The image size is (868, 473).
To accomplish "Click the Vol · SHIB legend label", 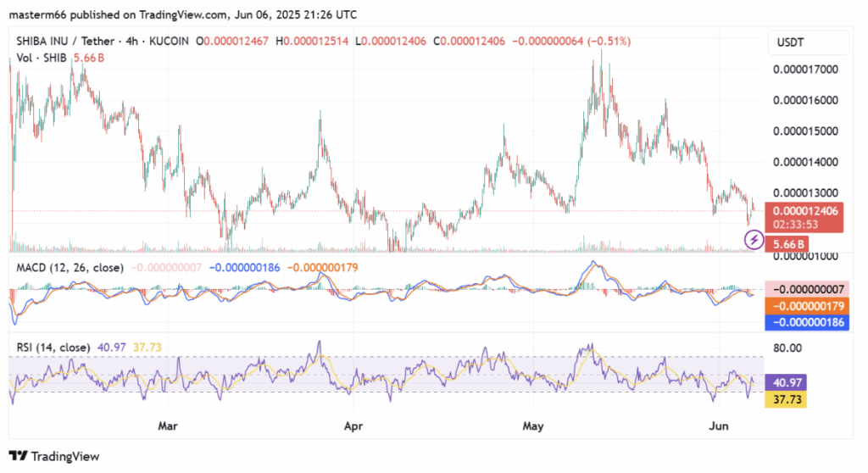I will pyautogui.click(x=42, y=58).
